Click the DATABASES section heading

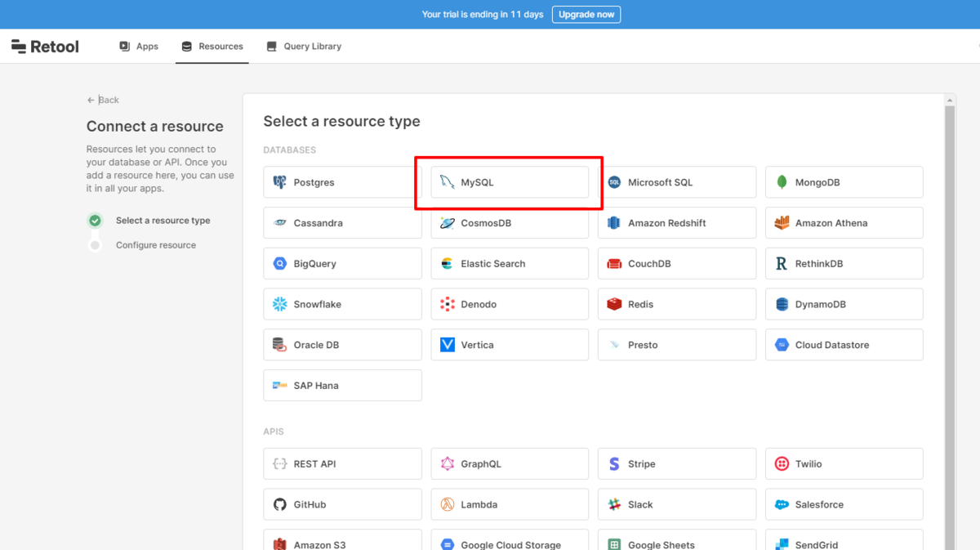tap(289, 150)
